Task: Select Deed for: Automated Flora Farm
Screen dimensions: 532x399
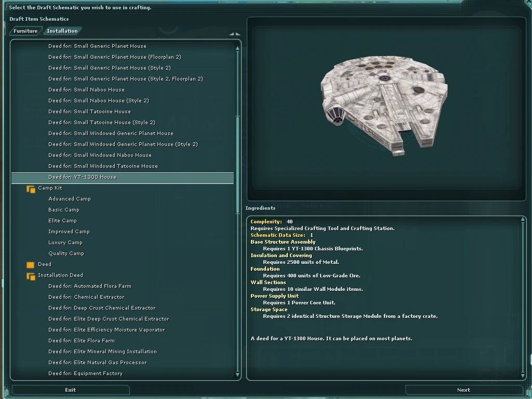Action: [x=90, y=286]
